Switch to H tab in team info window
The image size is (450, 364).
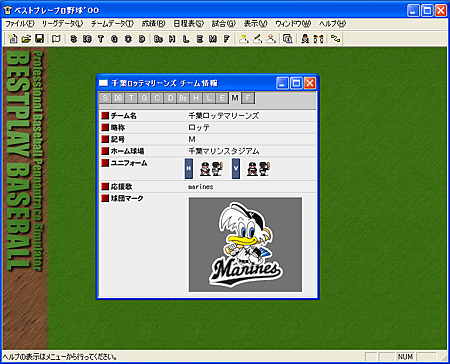coord(196,98)
